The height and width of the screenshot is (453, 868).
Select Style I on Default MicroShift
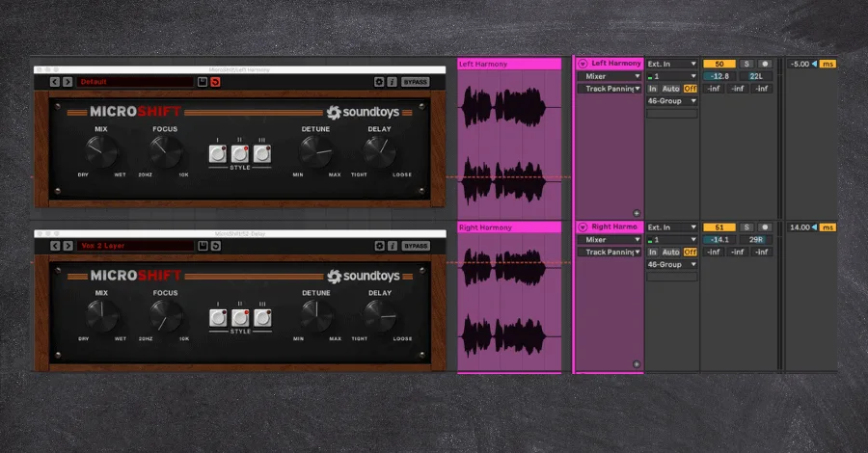[x=218, y=154]
